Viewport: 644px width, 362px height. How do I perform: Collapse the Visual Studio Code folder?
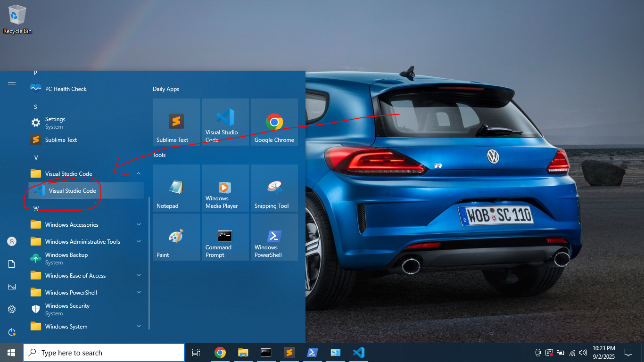[139, 174]
